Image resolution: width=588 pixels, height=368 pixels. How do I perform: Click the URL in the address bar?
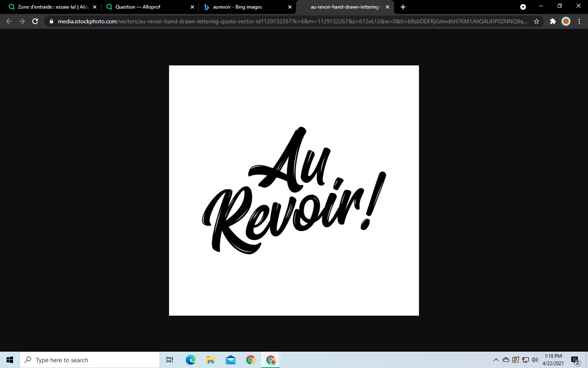pyautogui.click(x=286, y=21)
